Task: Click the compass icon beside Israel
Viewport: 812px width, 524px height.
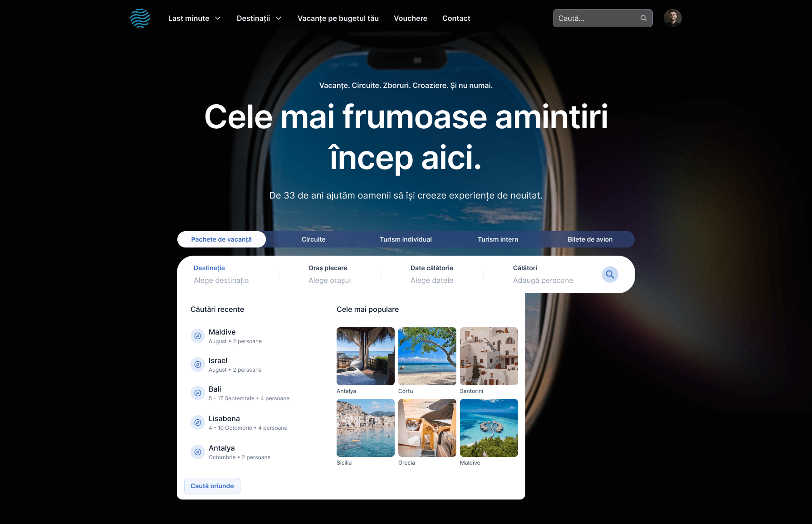Action: pyautogui.click(x=198, y=364)
